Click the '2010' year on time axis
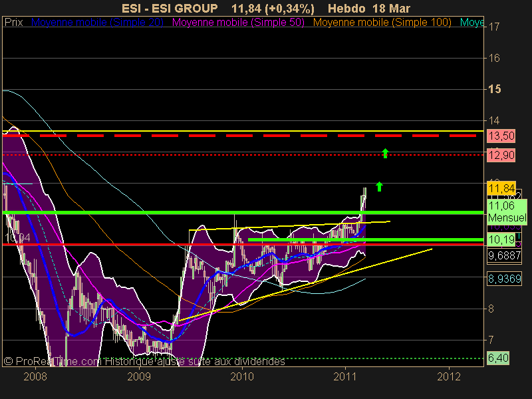The width and height of the screenshot is (532, 399). point(242,376)
